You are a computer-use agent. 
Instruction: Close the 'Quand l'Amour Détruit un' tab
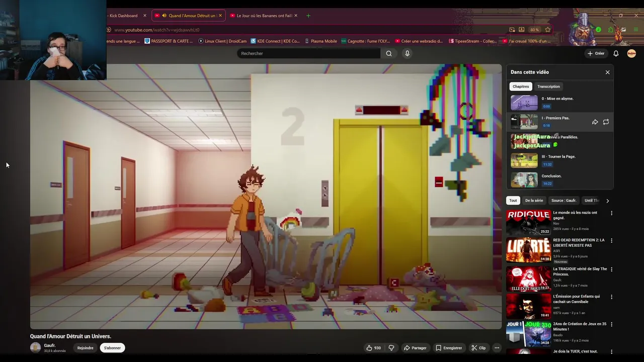coord(220,16)
